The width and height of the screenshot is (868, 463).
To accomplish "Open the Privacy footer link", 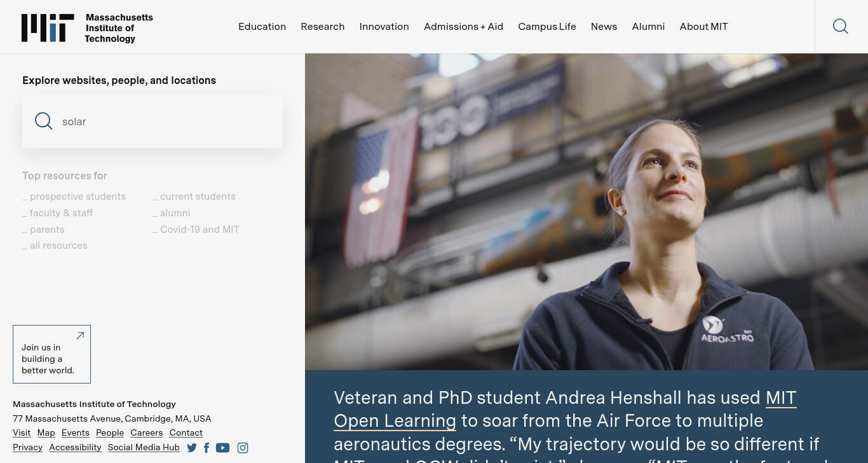I will pyautogui.click(x=27, y=447).
